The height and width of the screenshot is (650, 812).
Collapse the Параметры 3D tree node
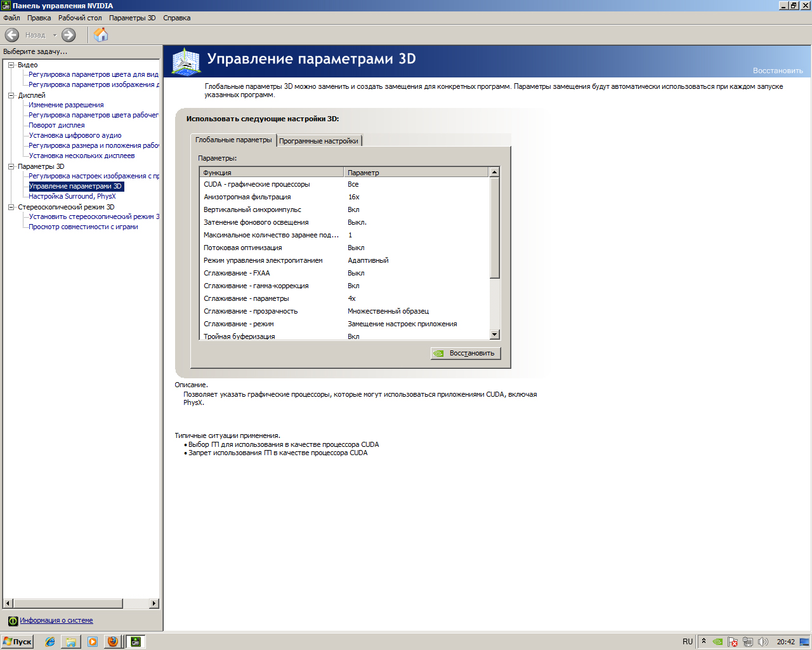pos(11,166)
